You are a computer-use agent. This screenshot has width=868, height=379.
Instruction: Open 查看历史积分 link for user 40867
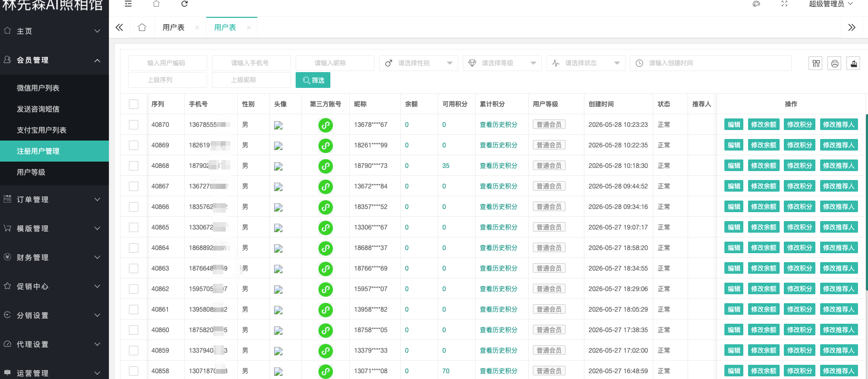499,186
